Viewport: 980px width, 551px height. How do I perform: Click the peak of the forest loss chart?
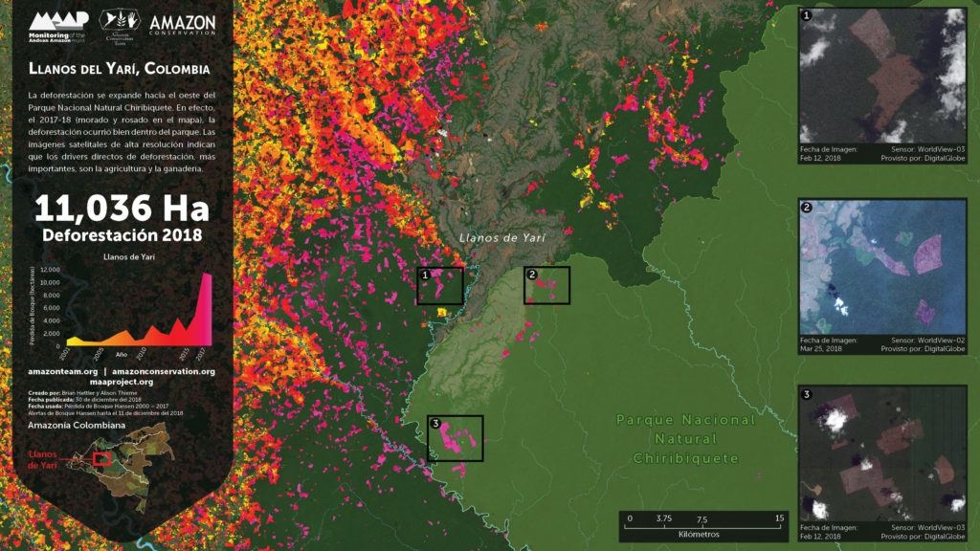pos(208,276)
